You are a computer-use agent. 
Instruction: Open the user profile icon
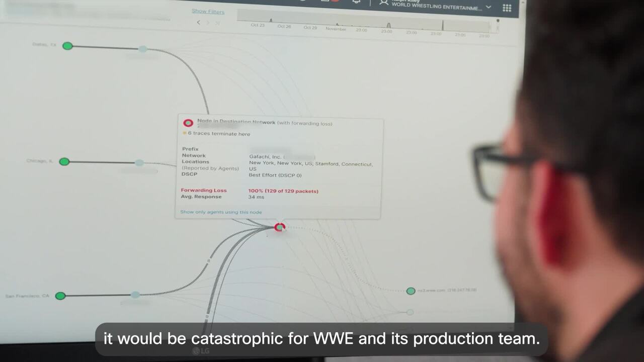[384, 3]
